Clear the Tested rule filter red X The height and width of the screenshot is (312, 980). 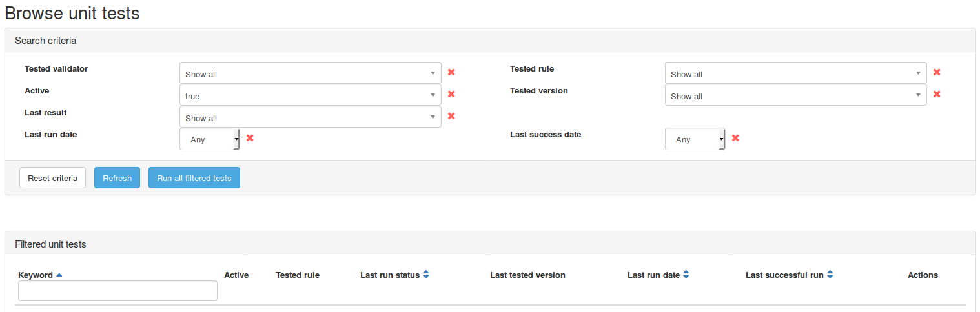[937, 72]
